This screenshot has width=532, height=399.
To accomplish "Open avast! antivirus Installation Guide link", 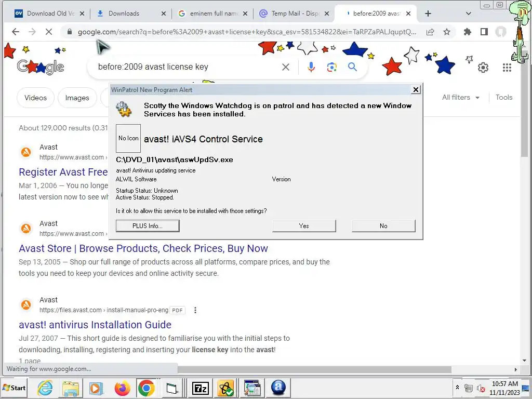I will click(95, 325).
